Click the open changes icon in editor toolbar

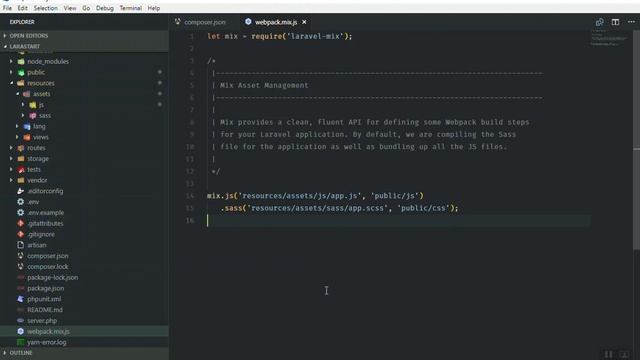[599, 22]
